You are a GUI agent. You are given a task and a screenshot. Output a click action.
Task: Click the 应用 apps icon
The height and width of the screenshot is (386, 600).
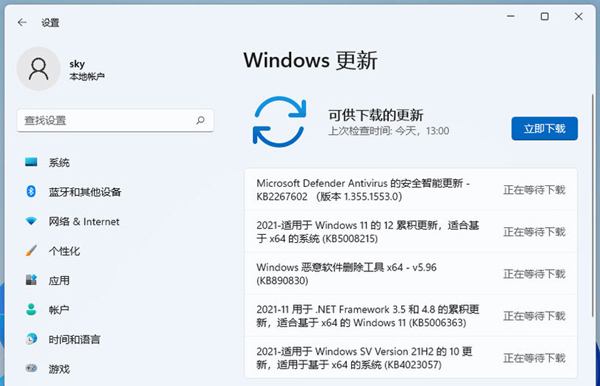(x=31, y=280)
